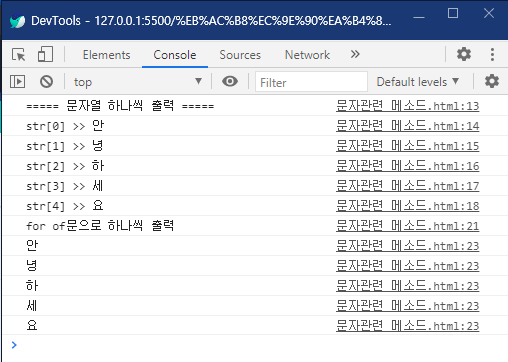Viewport: 508px width, 362px height.
Task: Open source link html:16
Action: [407, 166]
